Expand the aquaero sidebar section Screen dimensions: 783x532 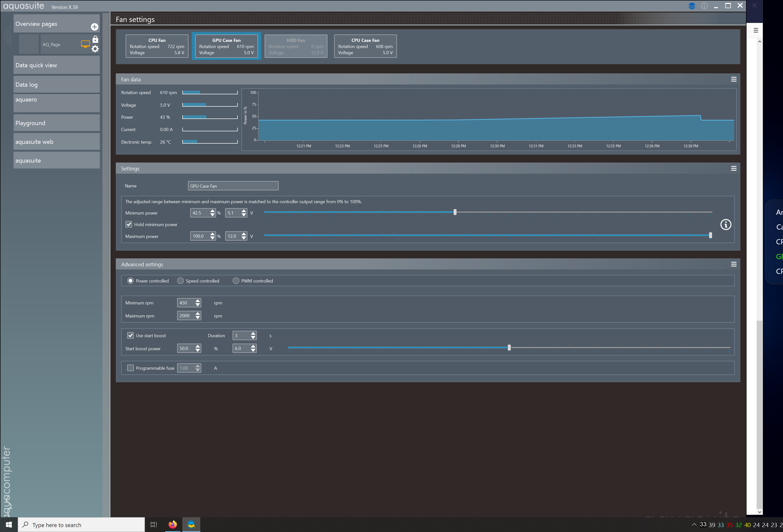click(x=56, y=103)
